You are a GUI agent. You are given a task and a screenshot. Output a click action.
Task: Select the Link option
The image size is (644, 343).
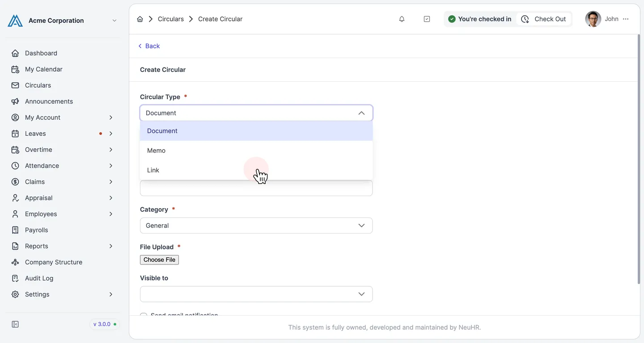[256, 170]
